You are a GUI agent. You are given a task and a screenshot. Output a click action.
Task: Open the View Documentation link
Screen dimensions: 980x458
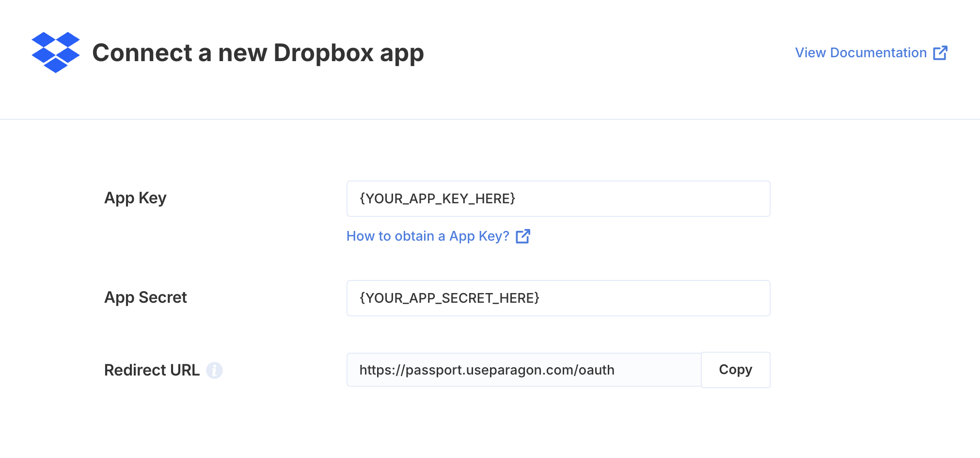pyautogui.click(x=871, y=52)
